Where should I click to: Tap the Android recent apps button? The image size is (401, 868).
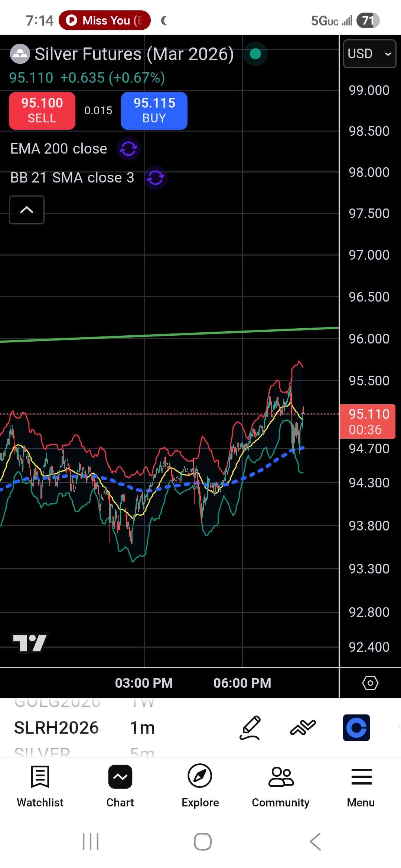[91, 841]
